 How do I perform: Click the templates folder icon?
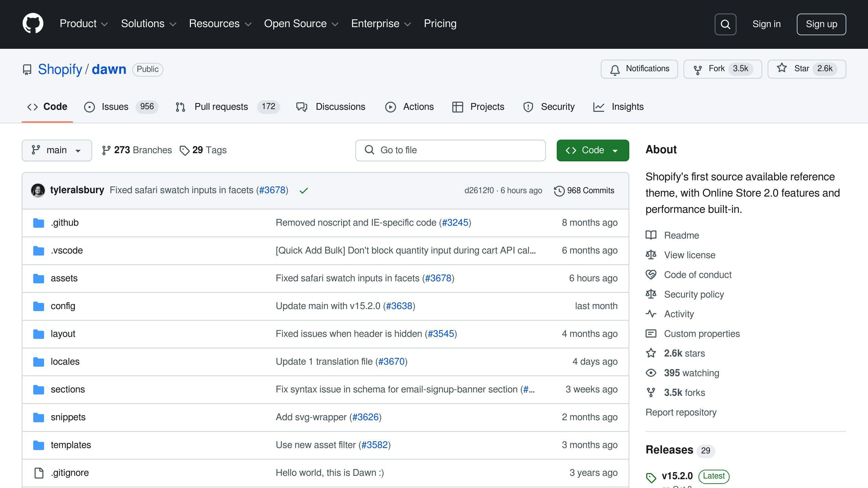[x=39, y=445]
